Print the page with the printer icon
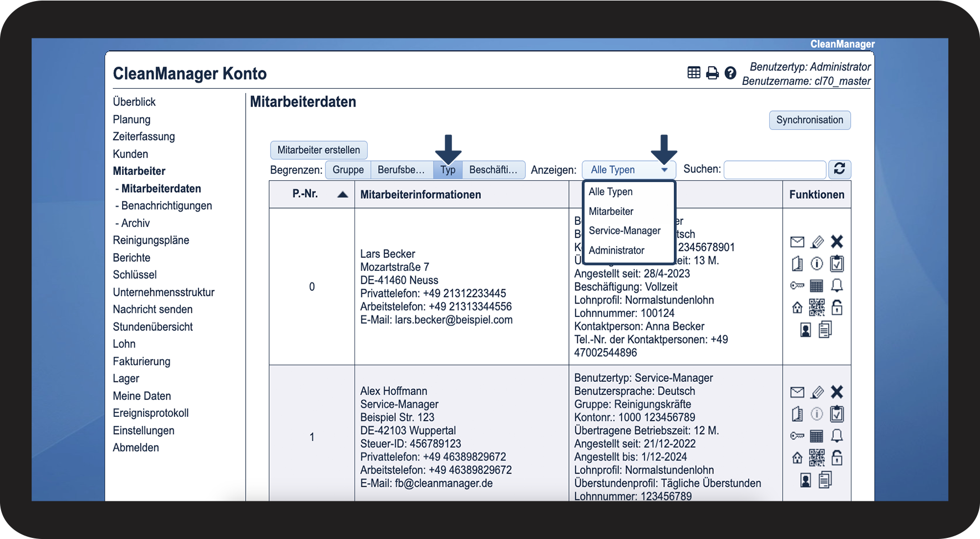This screenshot has width=980, height=539. tap(712, 73)
